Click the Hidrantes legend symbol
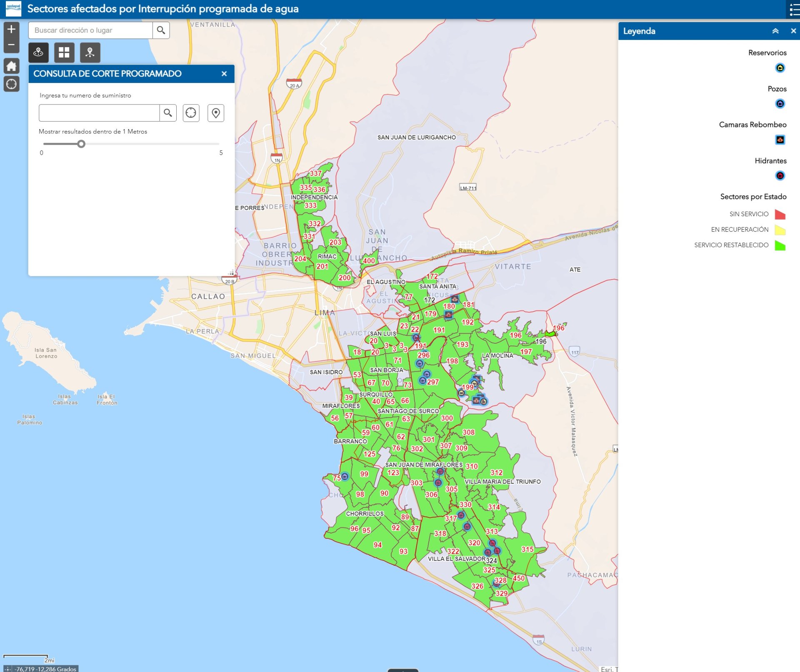Image resolution: width=800 pixels, height=672 pixels. click(x=780, y=176)
